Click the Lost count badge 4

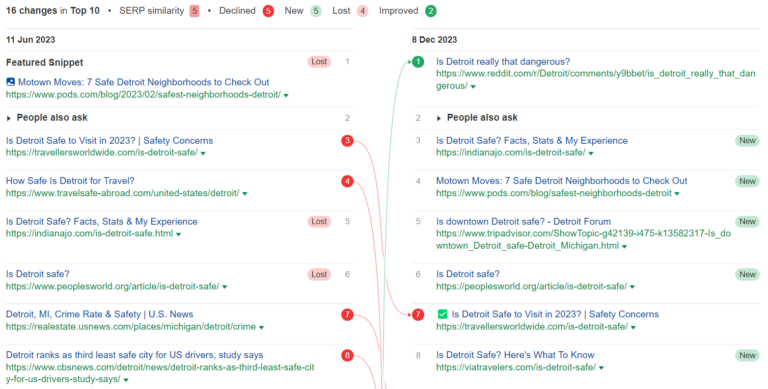[362, 11]
